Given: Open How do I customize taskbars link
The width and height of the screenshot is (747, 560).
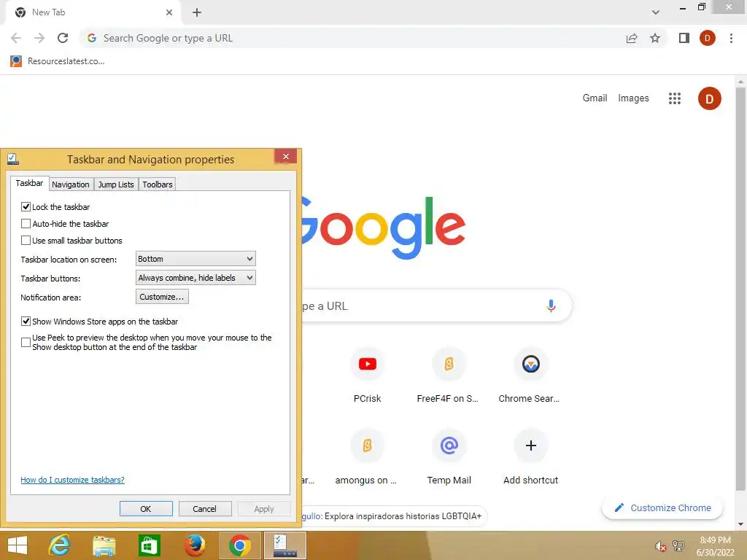Looking at the screenshot, I should coord(72,480).
